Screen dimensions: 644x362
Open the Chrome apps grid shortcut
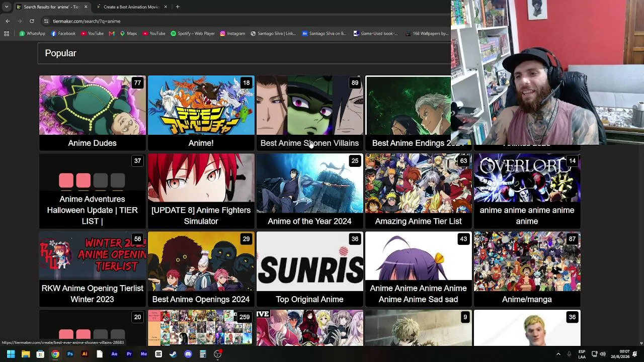coord(7,34)
